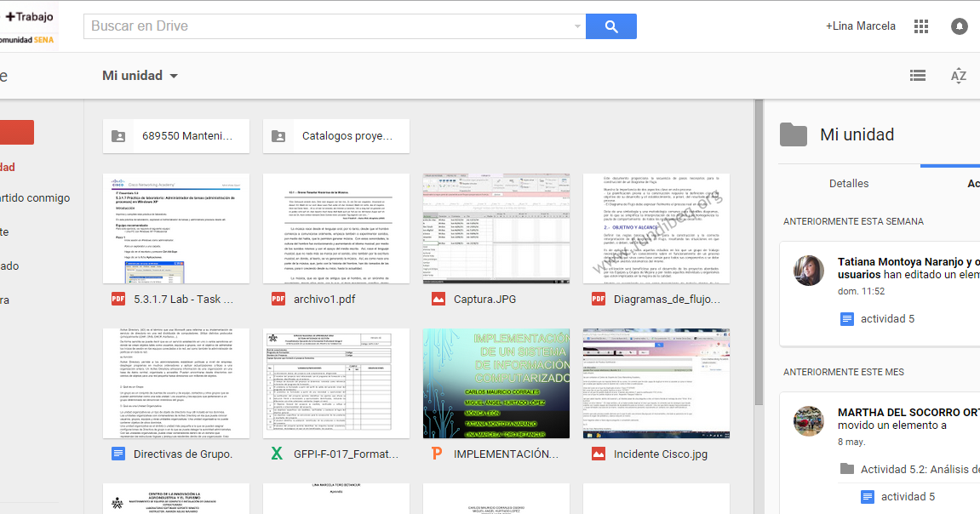Click PDF icon beside Diagramas_de_flujo
The height and width of the screenshot is (514, 980).
point(598,300)
